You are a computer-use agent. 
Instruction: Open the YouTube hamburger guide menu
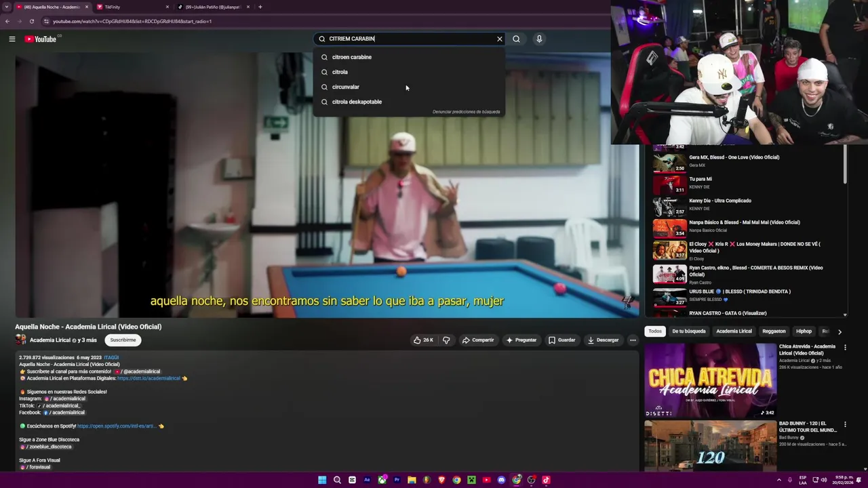(12, 39)
